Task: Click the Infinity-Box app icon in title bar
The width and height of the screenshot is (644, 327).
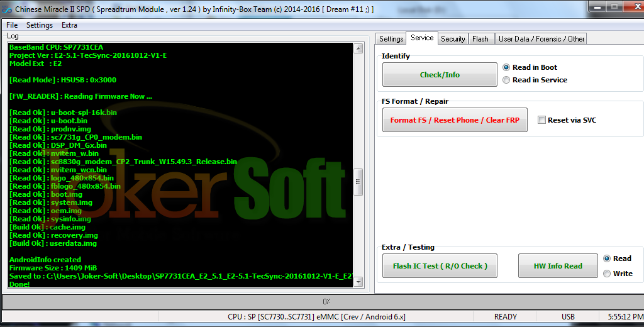Action: tap(6, 9)
